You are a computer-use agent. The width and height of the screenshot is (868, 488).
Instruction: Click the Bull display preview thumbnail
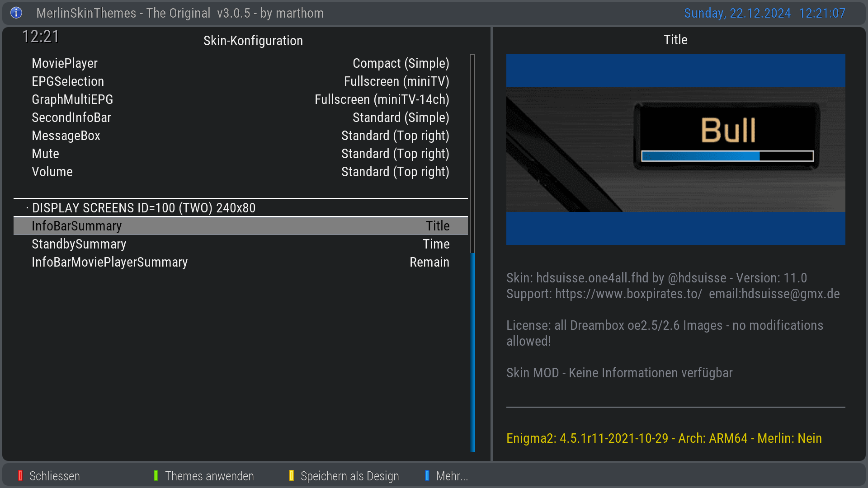click(675, 149)
